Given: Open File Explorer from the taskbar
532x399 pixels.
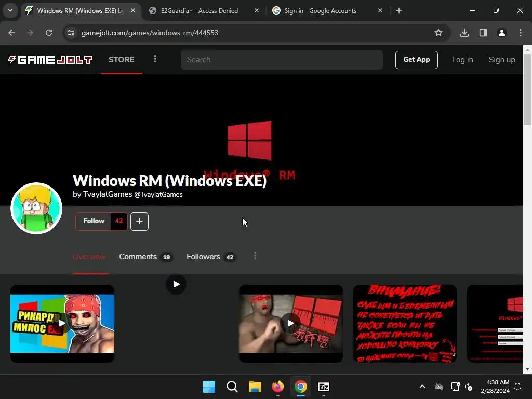Looking at the screenshot, I should [255, 387].
